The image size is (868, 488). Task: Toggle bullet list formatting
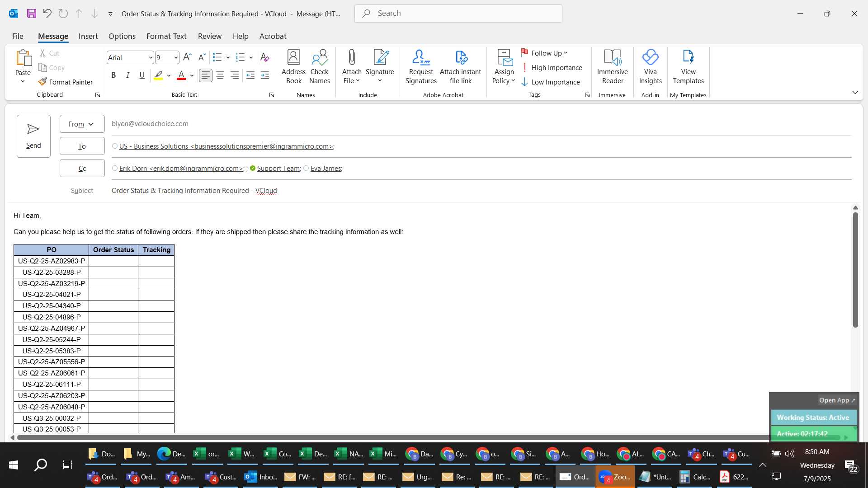[x=217, y=57]
